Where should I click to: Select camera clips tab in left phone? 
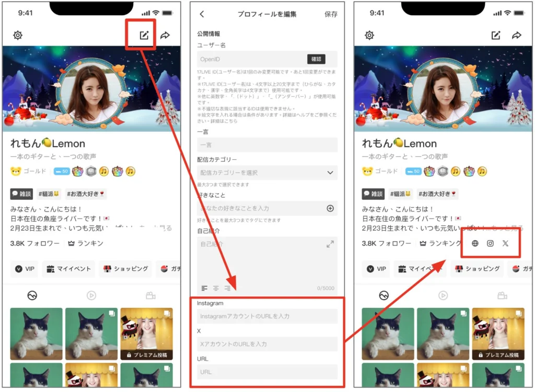click(x=151, y=295)
